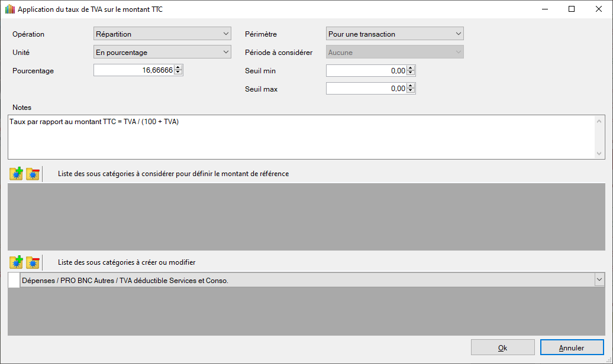Click in the Seuil max input field

[366, 89]
